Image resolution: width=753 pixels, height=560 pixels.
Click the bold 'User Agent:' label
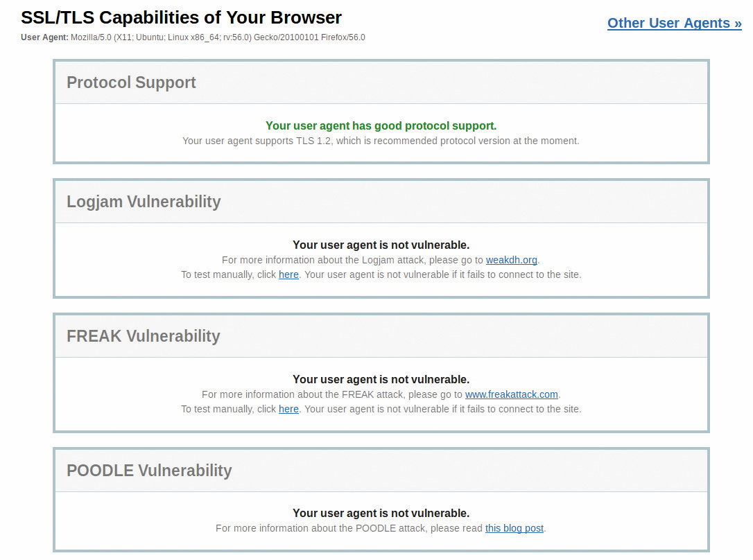click(44, 37)
